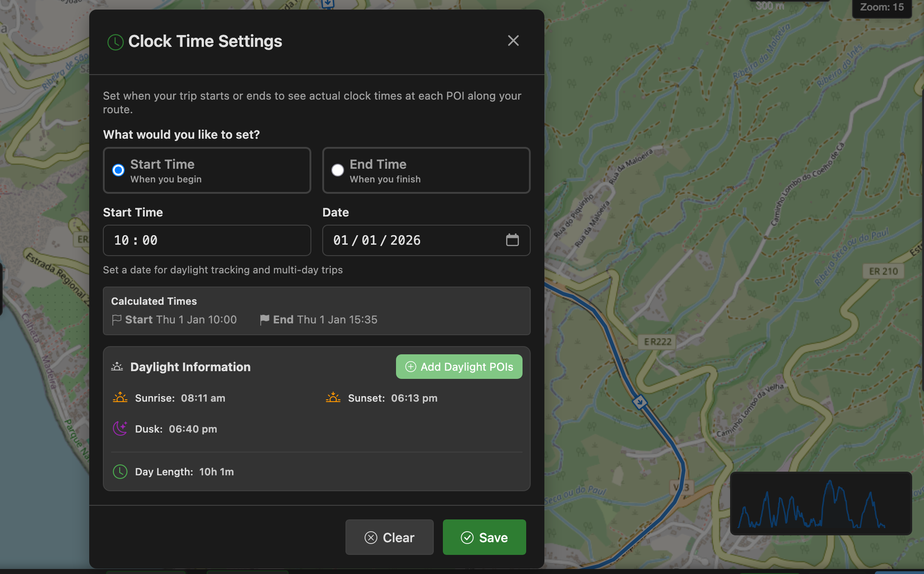
Task: Click the checkmark icon inside the Save button
Action: (467, 537)
